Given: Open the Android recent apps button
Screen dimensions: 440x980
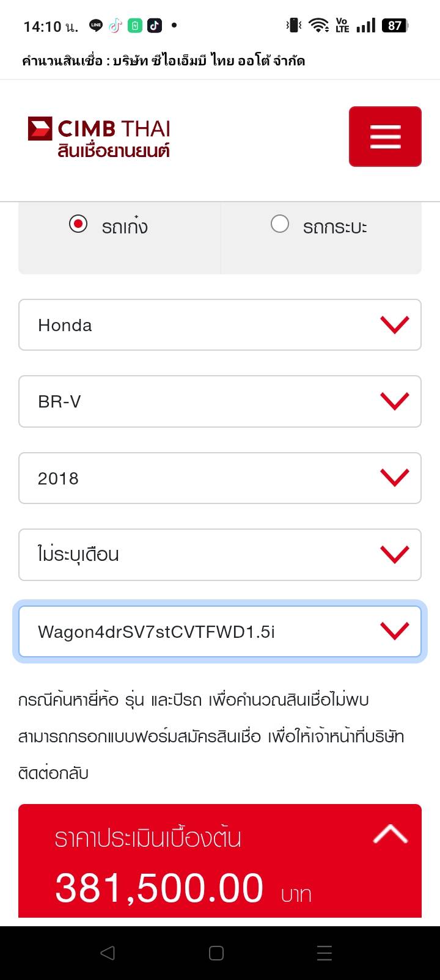Looking at the screenshot, I should (x=324, y=953).
